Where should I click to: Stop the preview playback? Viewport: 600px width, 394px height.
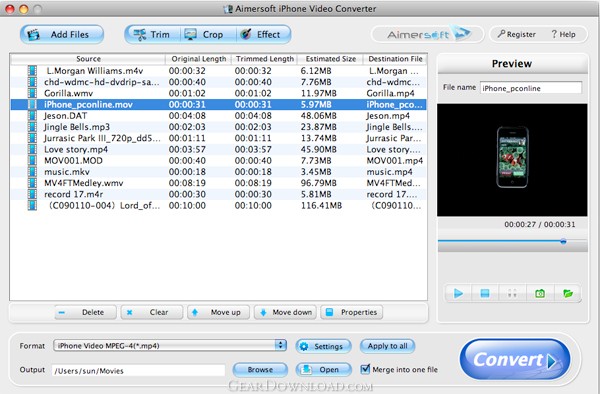[x=485, y=293]
